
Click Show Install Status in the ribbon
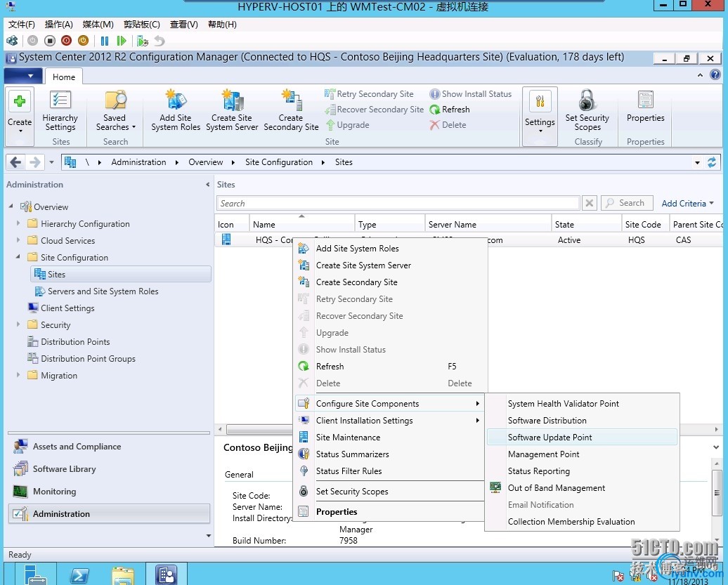471,94
